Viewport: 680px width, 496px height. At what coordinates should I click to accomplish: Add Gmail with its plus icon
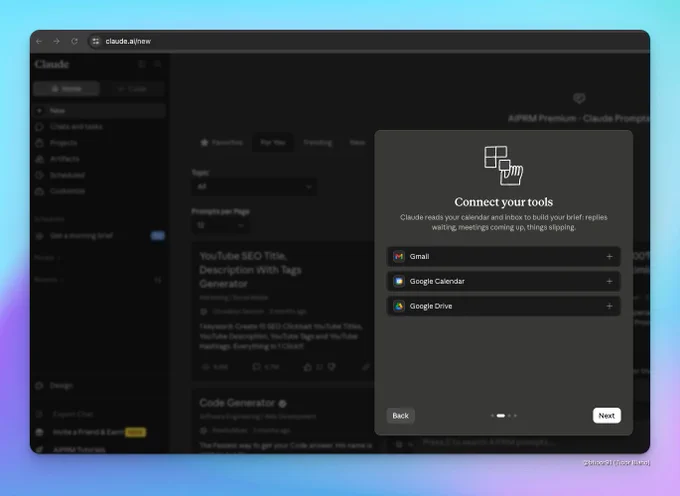coord(609,256)
